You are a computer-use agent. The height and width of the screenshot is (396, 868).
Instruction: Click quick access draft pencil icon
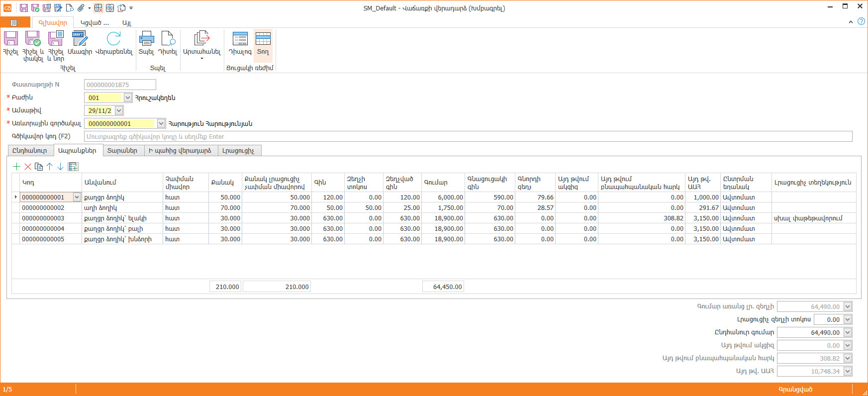point(58,8)
